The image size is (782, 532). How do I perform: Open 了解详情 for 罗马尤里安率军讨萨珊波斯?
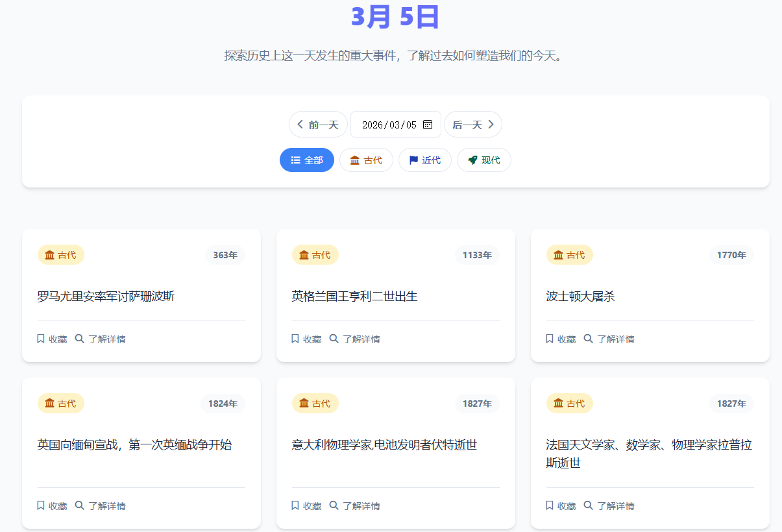coord(101,339)
